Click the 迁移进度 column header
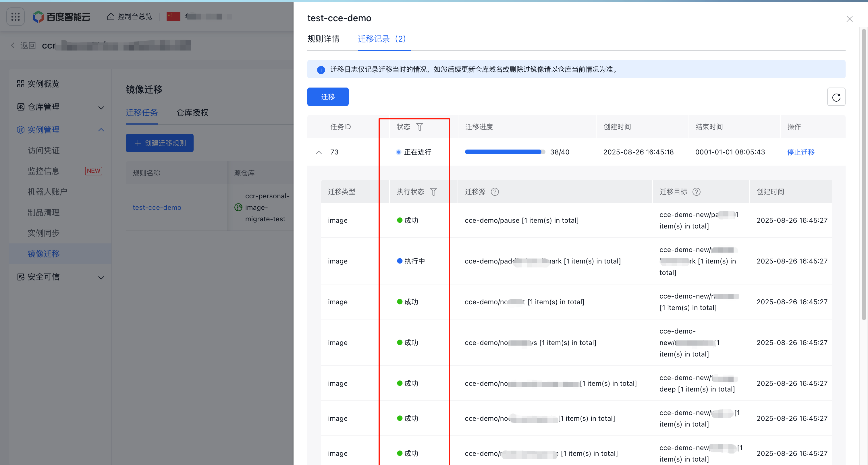This screenshot has height=465, width=868. (479, 127)
